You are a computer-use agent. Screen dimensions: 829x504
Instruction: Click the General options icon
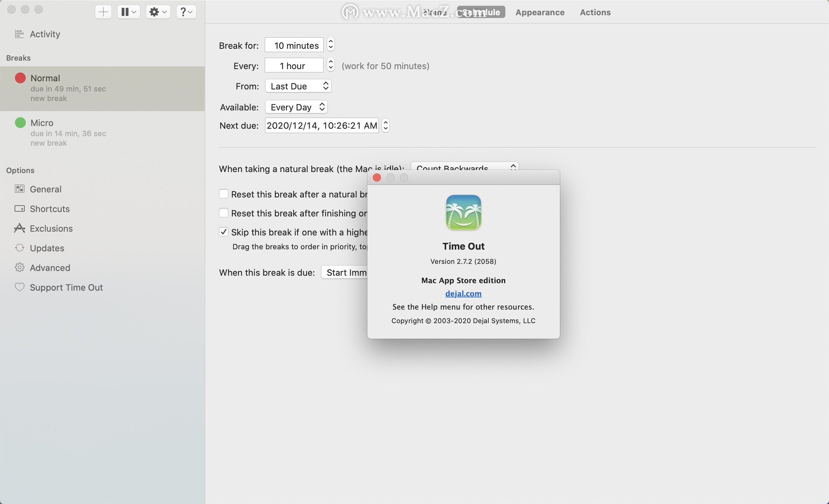pos(19,189)
